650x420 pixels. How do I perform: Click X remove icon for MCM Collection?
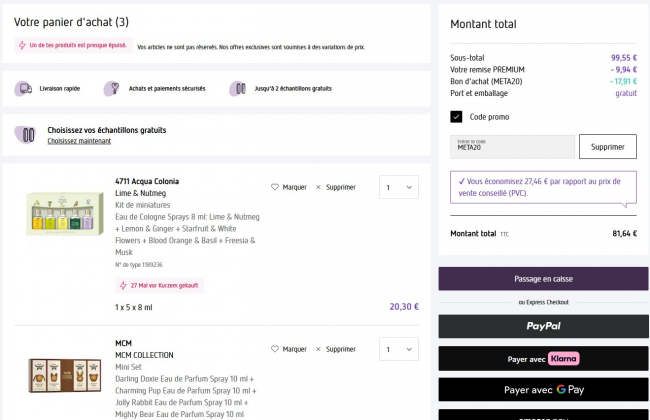(x=318, y=349)
